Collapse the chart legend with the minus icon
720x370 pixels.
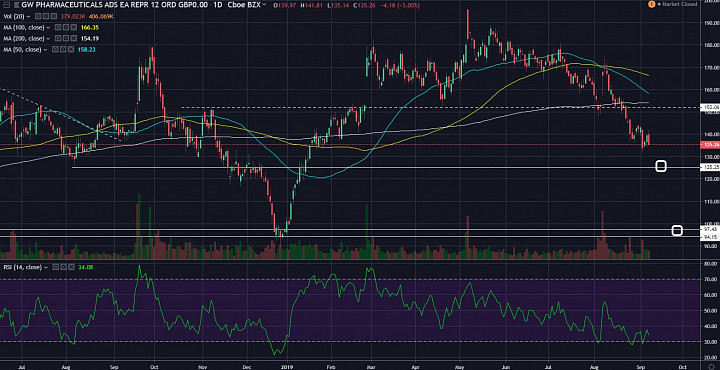(6, 5)
